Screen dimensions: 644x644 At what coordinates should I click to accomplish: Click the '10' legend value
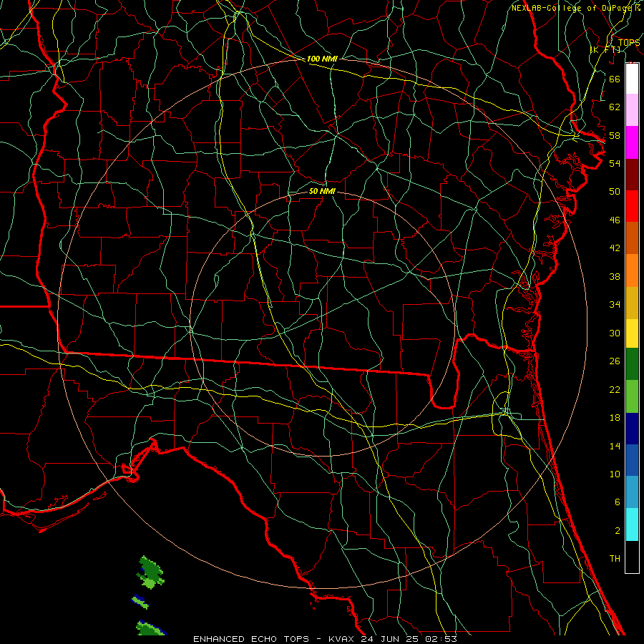pos(615,474)
